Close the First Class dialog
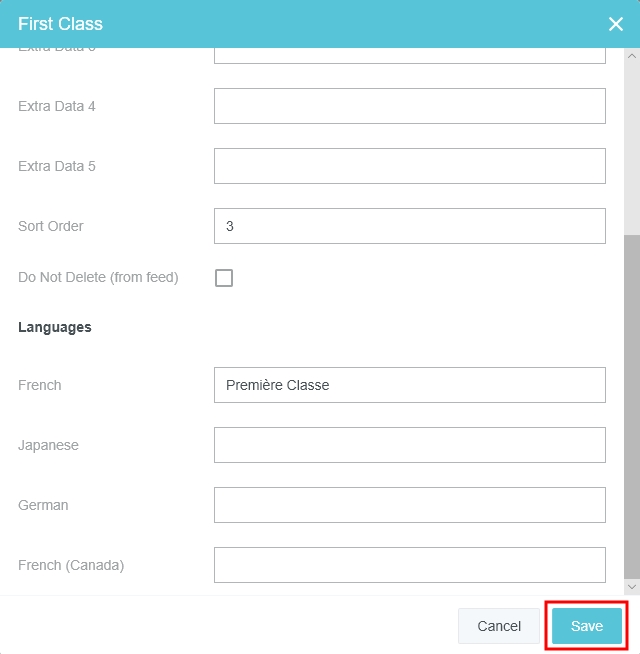 [616, 24]
